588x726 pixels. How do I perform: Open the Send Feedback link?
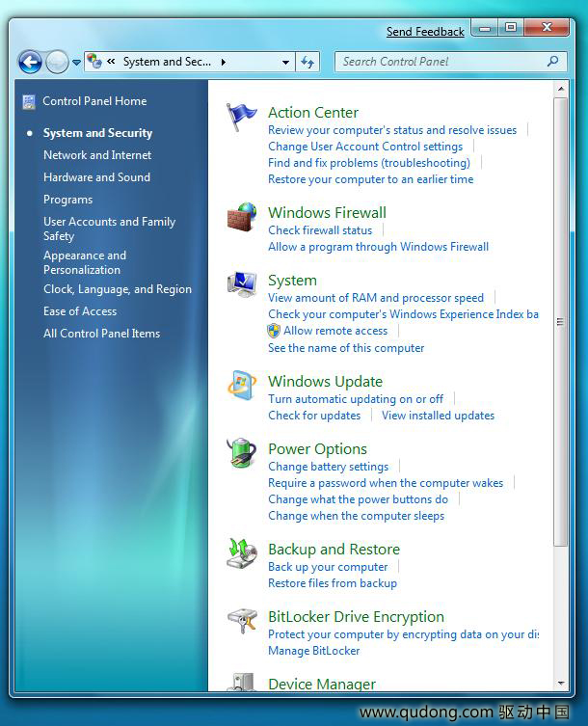(425, 32)
